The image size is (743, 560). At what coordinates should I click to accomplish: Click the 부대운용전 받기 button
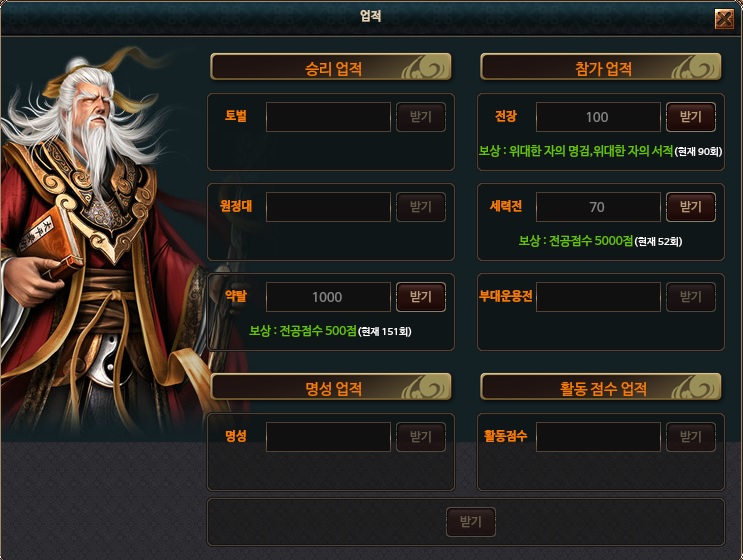691,297
